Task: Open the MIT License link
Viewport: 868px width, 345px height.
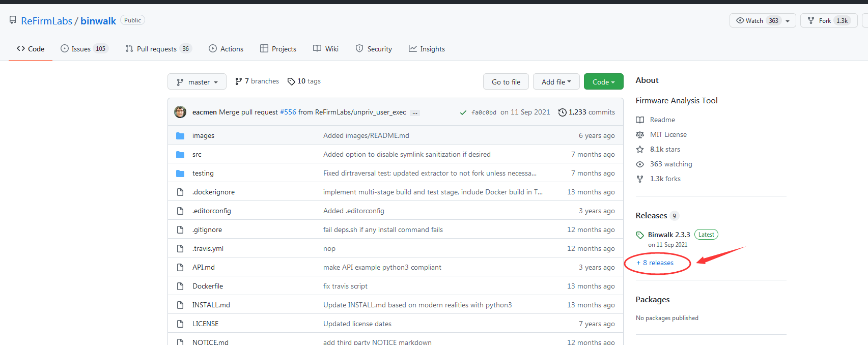Action: pos(661,135)
